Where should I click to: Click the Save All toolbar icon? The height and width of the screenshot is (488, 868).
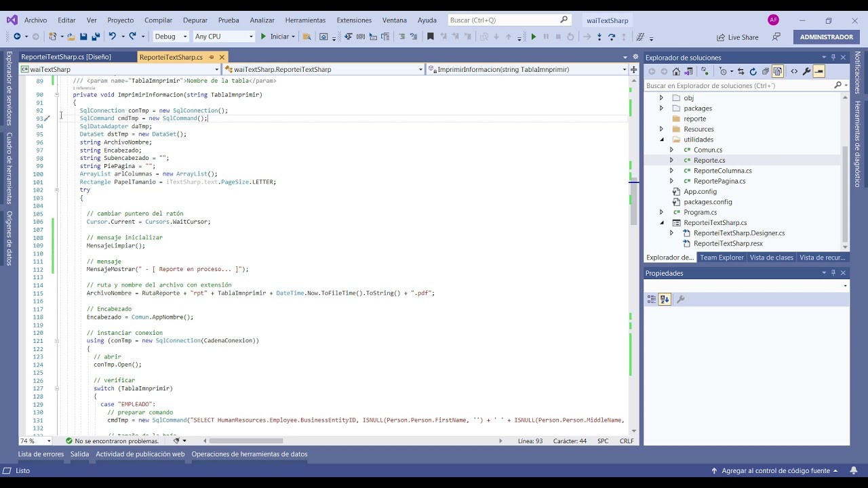pyautogui.click(x=96, y=37)
